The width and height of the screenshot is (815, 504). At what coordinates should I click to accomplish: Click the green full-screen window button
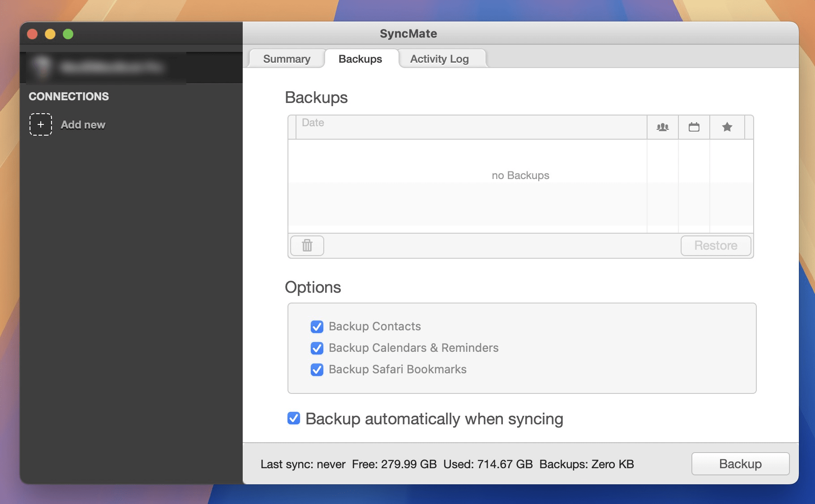68,33
